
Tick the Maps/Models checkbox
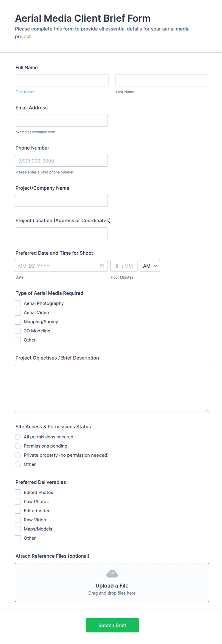tap(18, 529)
